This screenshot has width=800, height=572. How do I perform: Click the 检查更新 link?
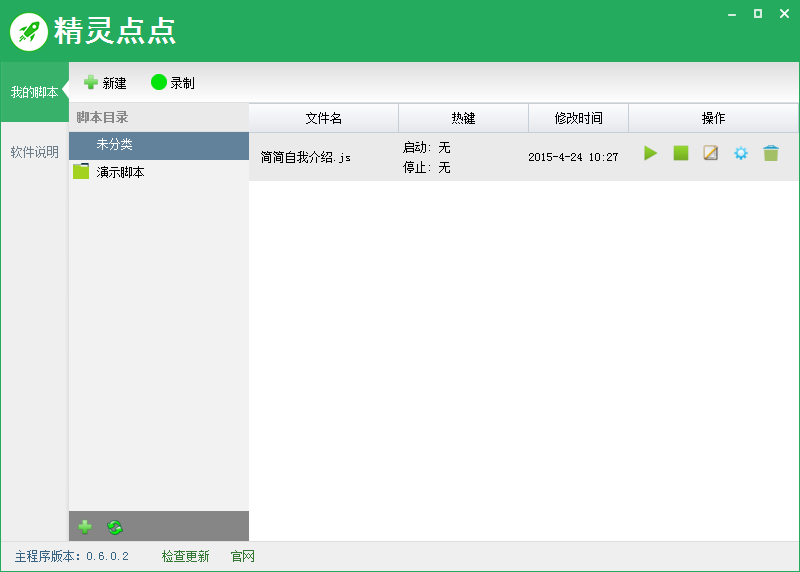point(186,556)
